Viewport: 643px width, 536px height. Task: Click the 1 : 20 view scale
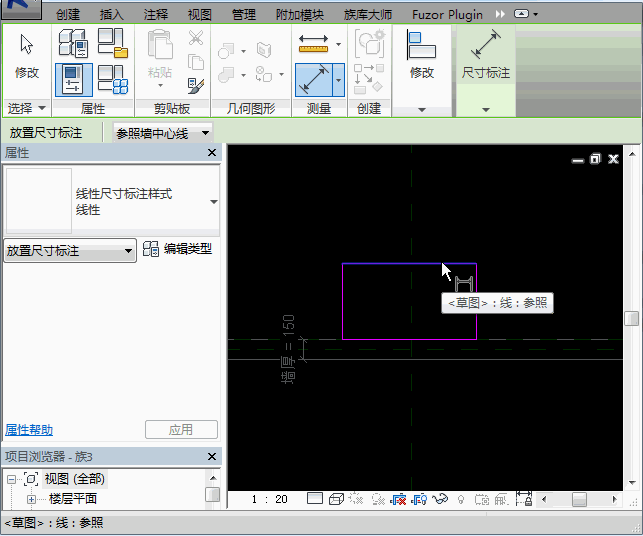click(x=269, y=498)
